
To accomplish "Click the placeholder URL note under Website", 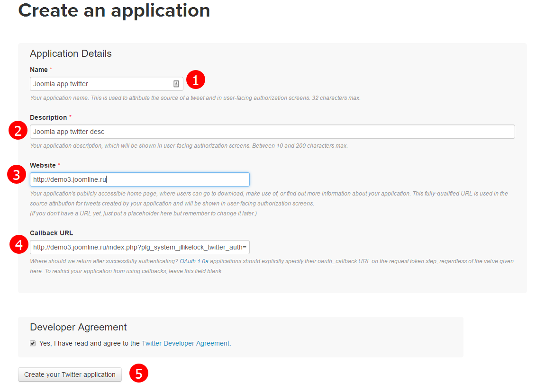I will pos(144,214).
